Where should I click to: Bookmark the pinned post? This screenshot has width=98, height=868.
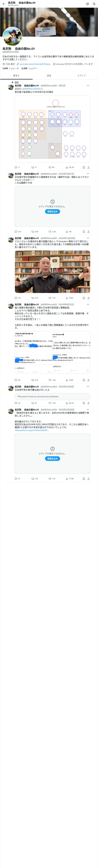click(x=84, y=167)
